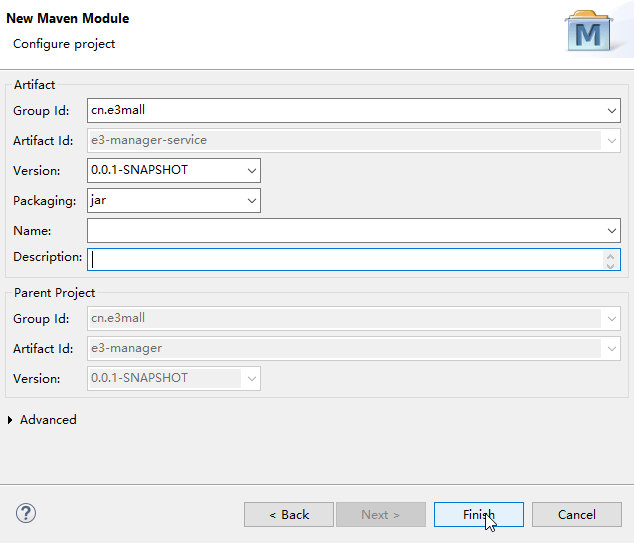Click the Cancel button
The image size is (634, 543).
click(x=576, y=514)
